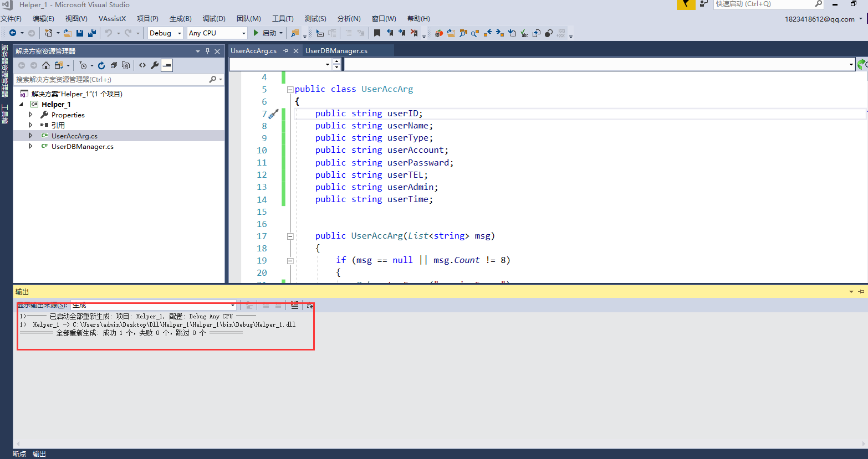
Task: Toggle Preview Selected Items button
Action: (167, 65)
